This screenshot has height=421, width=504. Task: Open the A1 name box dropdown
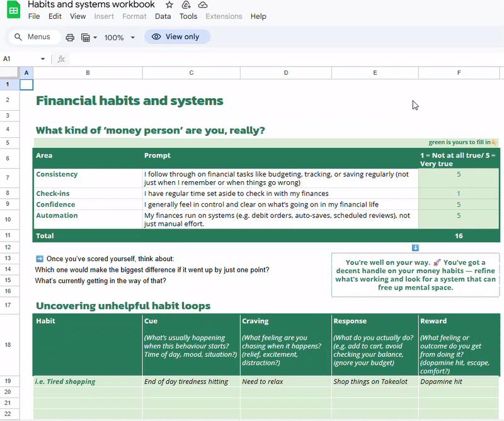point(43,59)
